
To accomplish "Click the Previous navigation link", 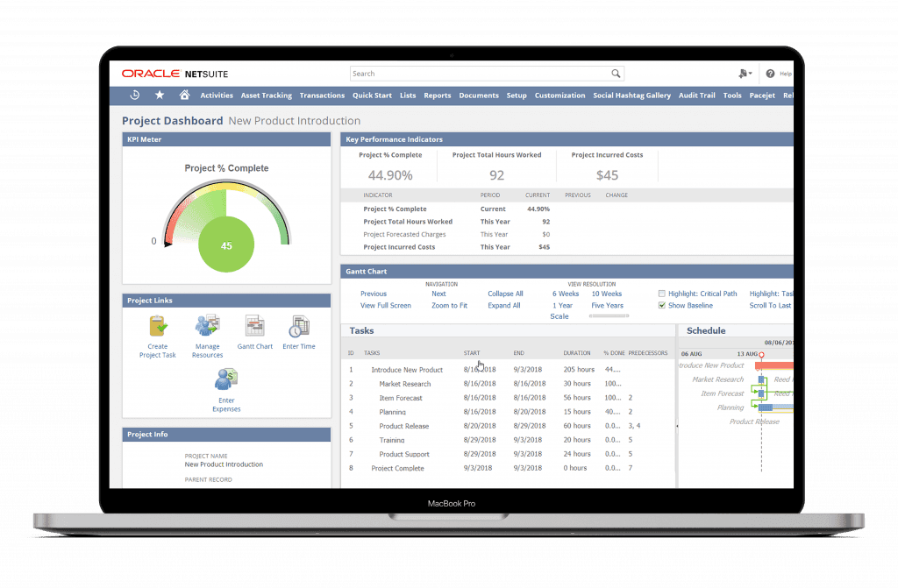I will coord(374,294).
